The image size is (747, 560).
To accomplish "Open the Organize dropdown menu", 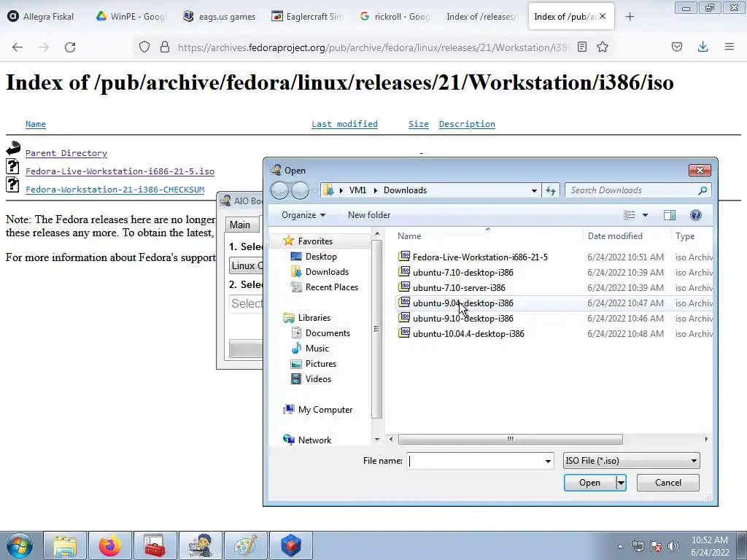I will (303, 215).
